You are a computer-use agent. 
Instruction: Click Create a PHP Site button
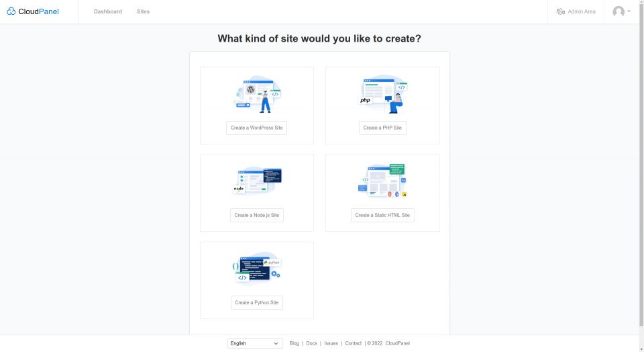tap(382, 128)
